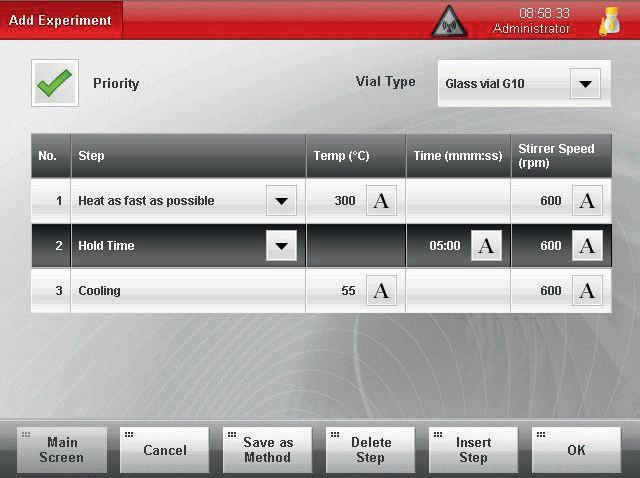This screenshot has width=640, height=478.
Task: Expand the Hold Time step dropdown
Action: [281, 246]
